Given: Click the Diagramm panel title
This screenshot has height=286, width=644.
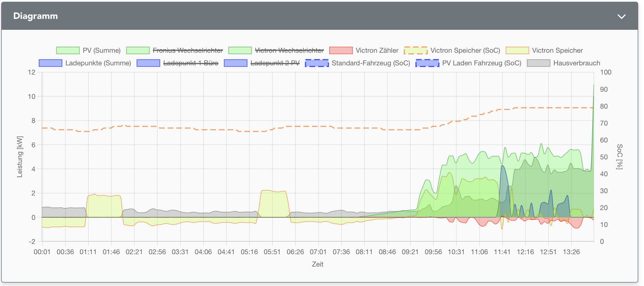Looking at the screenshot, I should pos(36,16).
